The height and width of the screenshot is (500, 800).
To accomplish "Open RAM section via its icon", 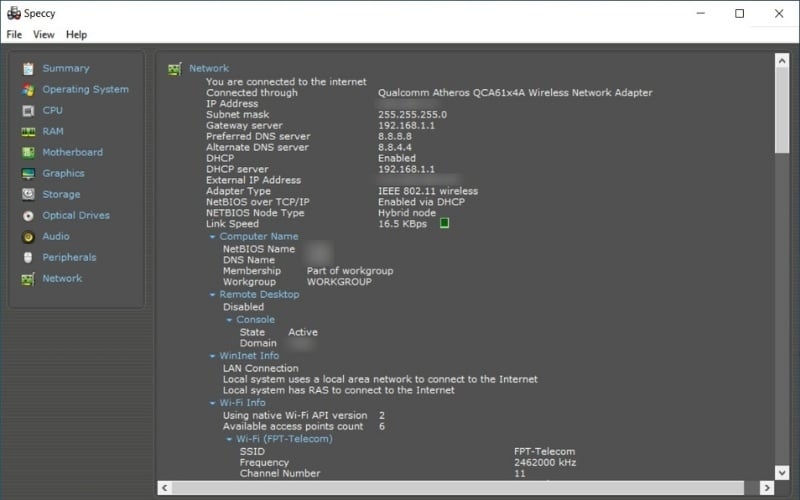I will click(26, 131).
